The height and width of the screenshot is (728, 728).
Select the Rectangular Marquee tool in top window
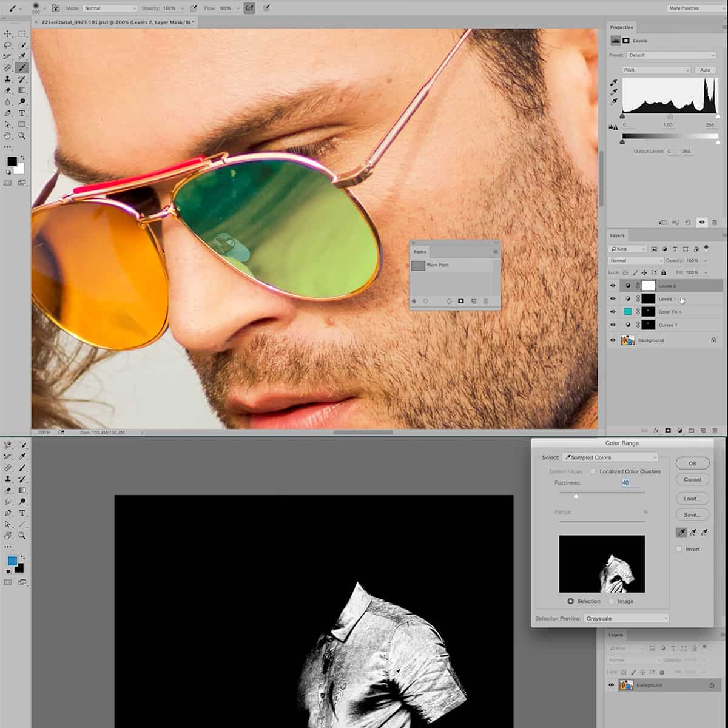[x=22, y=34]
